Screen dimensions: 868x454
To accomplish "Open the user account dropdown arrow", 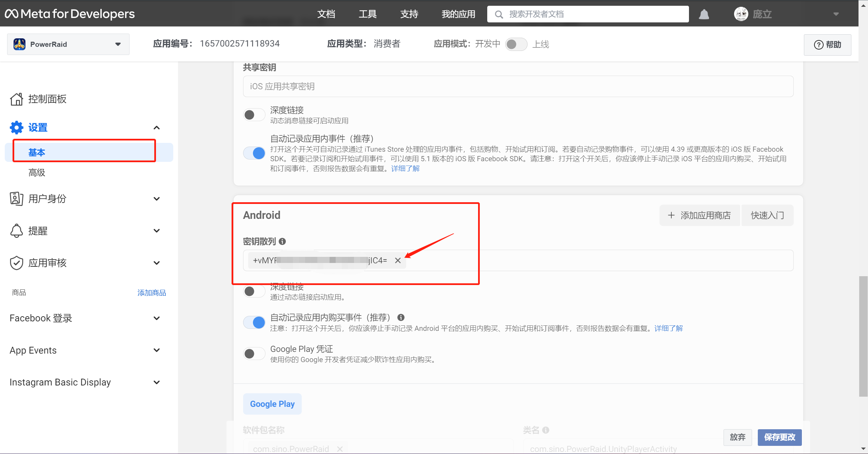I will point(836,14).
